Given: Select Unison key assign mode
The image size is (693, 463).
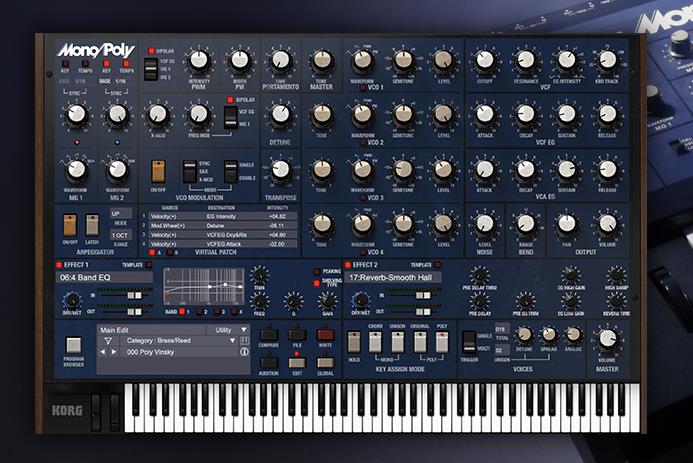Looking at the screenshot, I should pyautogui.click(x=397, y=342).
